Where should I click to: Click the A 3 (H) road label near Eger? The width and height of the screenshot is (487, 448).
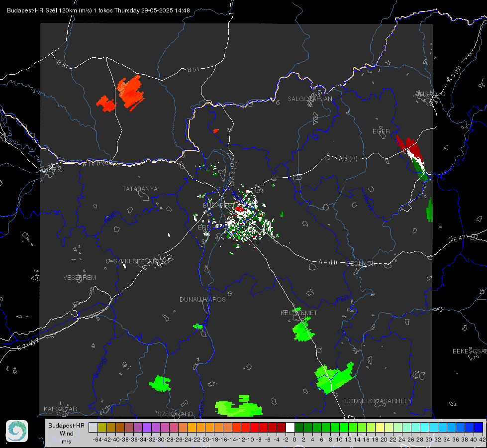[x=348, y=158]
